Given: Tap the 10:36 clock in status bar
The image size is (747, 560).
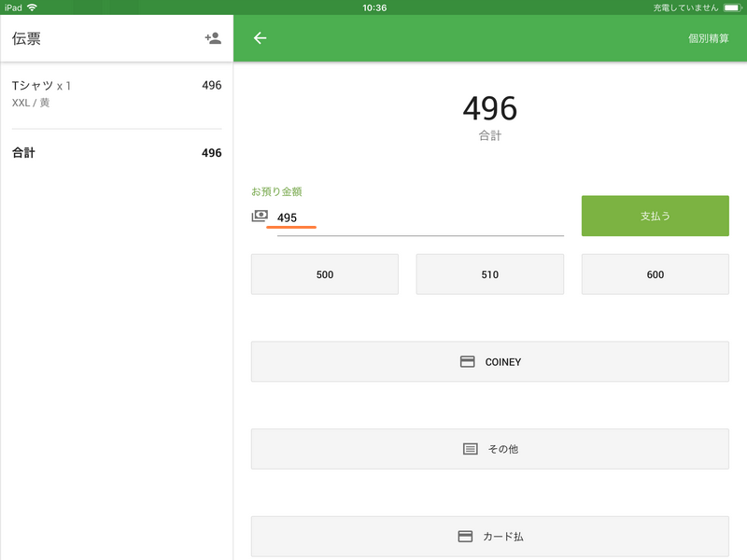Looking at the screenshot, I should 373,7.
